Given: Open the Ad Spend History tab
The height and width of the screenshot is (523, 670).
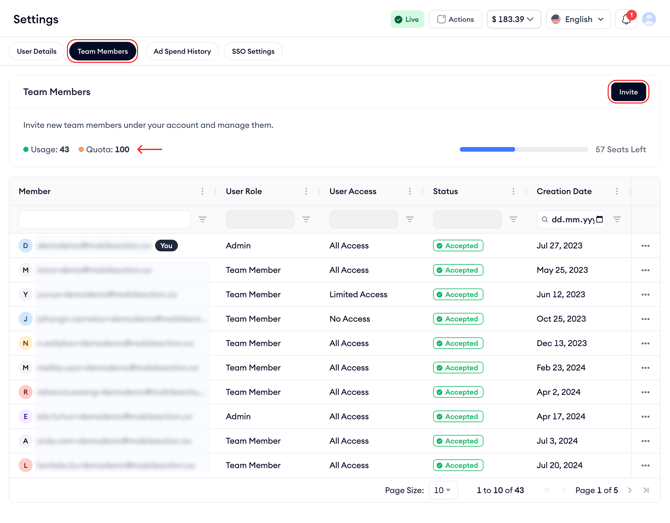Looking at the screenshot, I should (182, 51).
